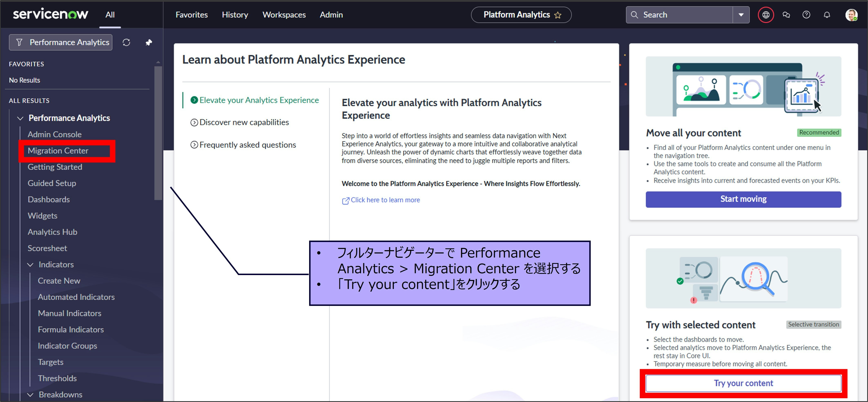The image size is (868, 402).
Task: Select Elevate your Analytics Experience step
Action: coord(259,100)
